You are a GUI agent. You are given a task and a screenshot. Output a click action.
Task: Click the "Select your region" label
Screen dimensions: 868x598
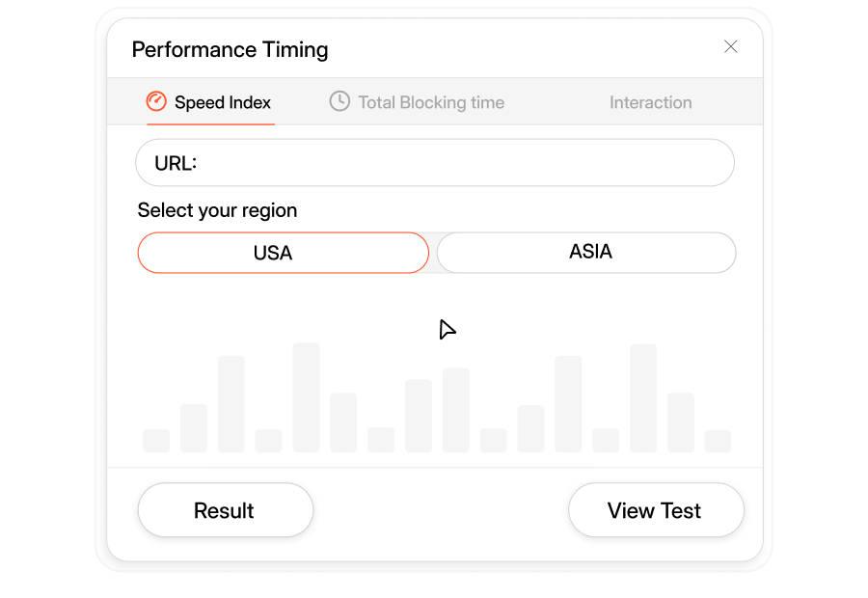click(217, 210)
